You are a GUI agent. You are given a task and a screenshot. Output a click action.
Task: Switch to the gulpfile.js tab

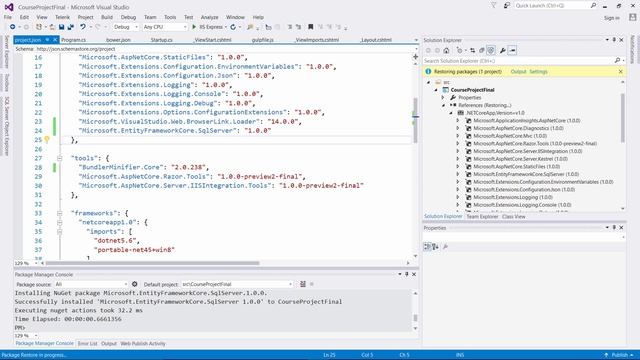[262, 40]
